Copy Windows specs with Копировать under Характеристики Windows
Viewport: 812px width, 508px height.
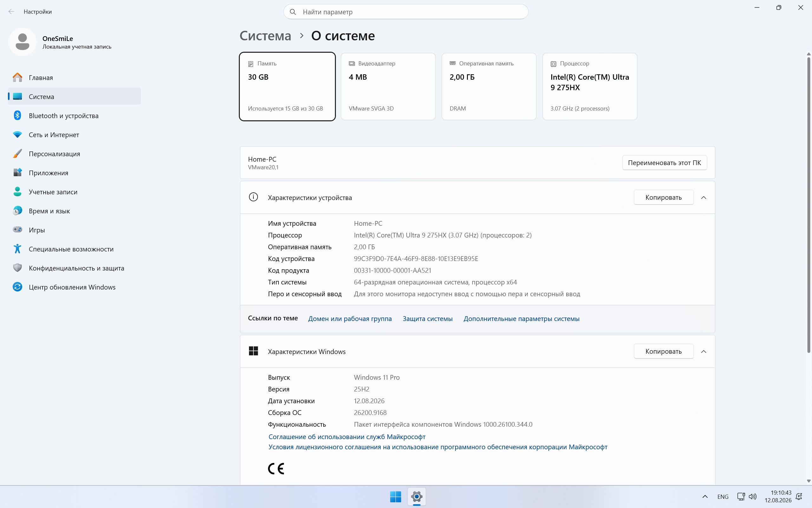pos(663,351)
